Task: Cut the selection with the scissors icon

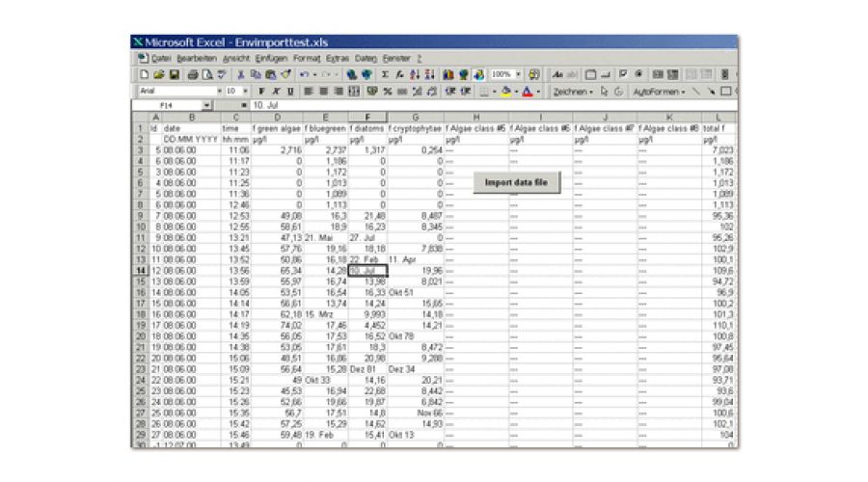Action: [241, 74]
